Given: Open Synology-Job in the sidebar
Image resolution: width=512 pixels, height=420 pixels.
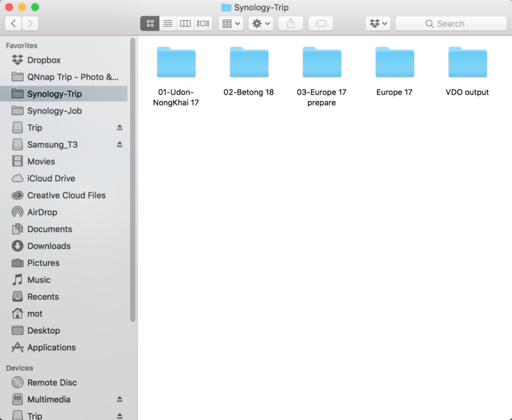Looking at the screenshot, I should 64,111.
